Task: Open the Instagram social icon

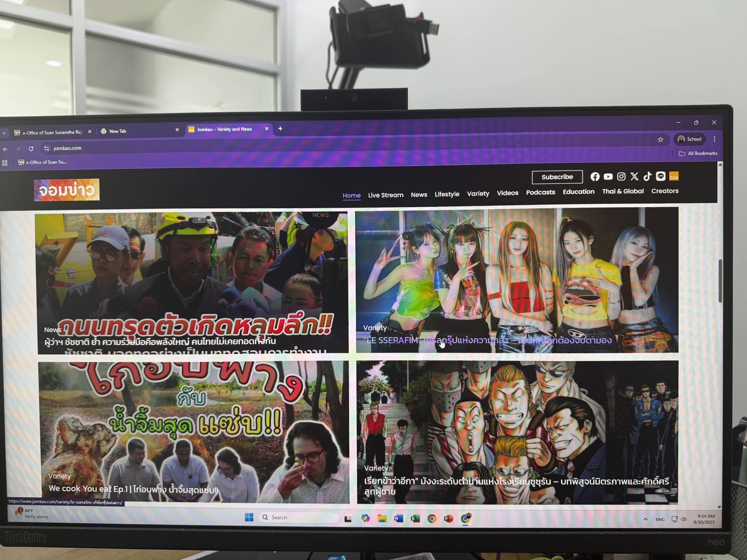Action: point(621,177)
